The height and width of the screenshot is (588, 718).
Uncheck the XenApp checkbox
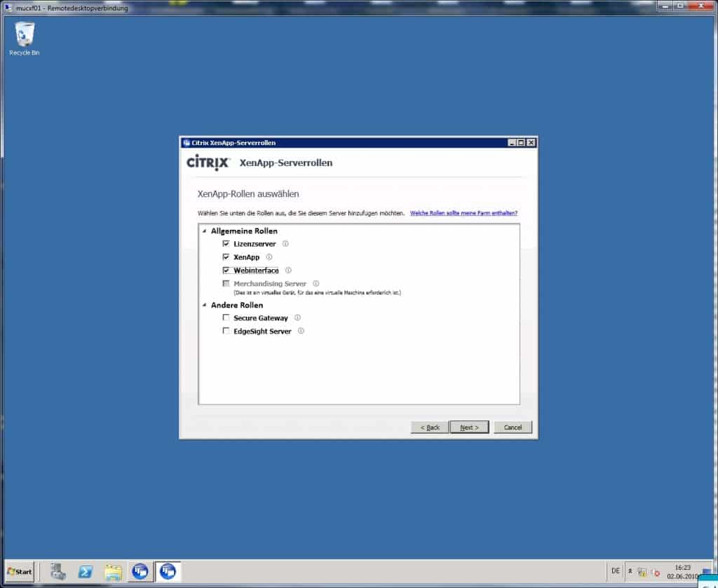pos(226,257)
